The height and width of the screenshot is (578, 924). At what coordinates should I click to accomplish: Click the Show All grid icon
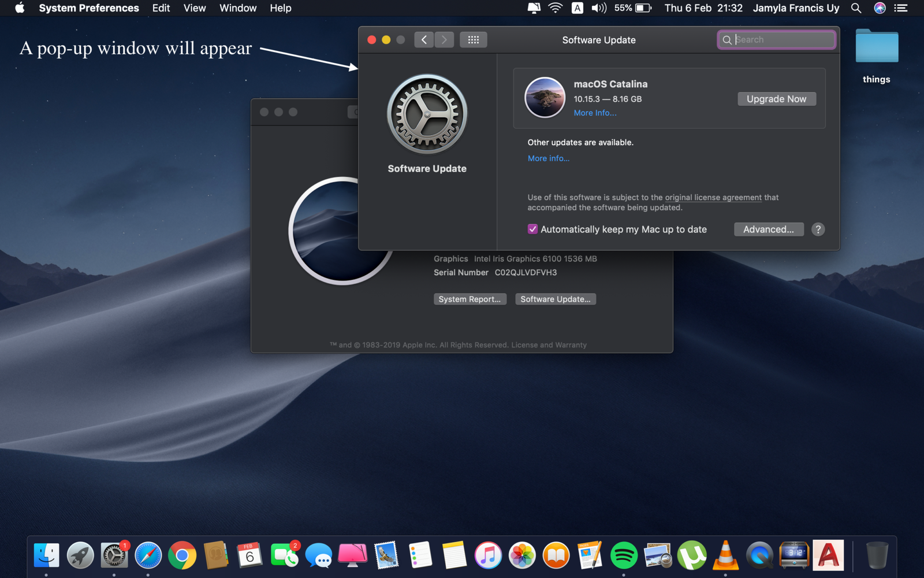coord(473,40)
